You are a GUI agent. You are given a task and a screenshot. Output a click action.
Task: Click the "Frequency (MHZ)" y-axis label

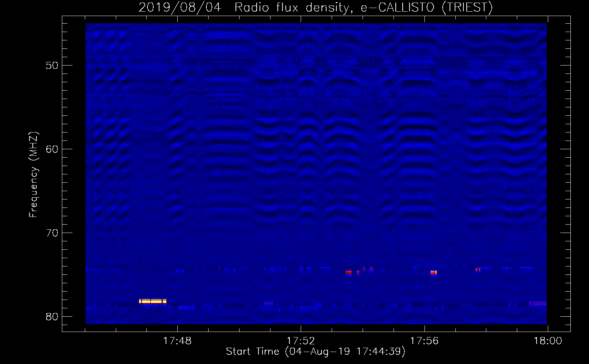(33, 175)
